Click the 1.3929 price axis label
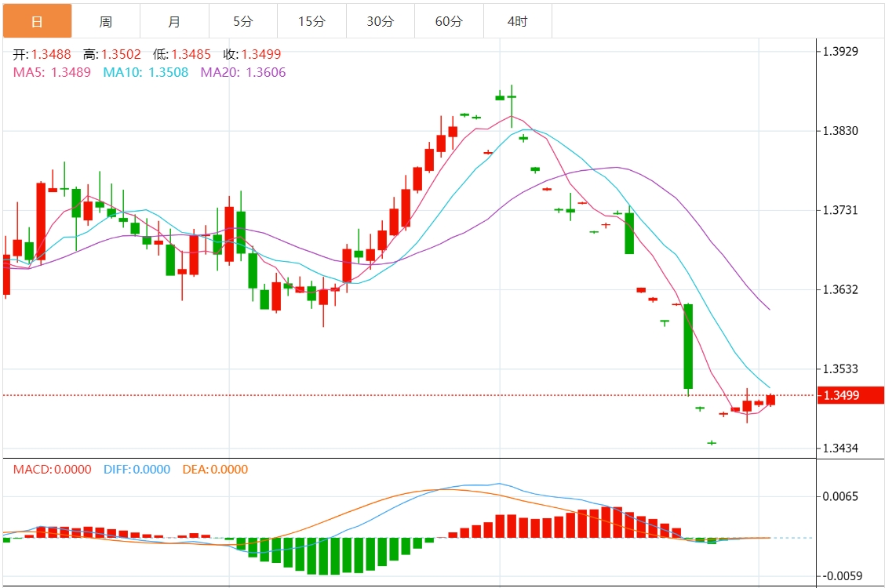 click(x=840, y=52)
